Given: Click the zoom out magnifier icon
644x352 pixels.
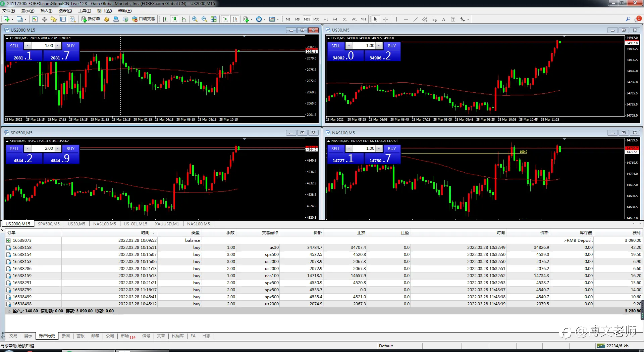Looking at the screenshot, I should click(204, 19).
